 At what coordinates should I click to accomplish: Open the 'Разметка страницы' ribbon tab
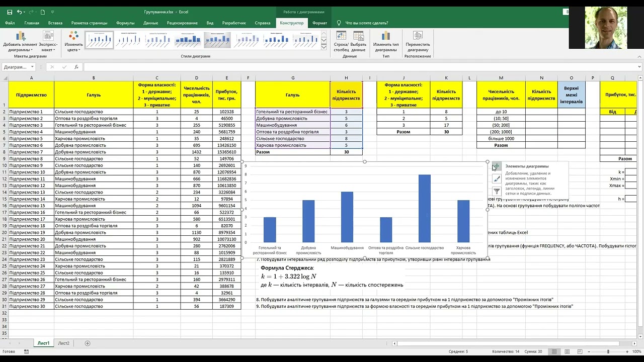coord(89,23)
